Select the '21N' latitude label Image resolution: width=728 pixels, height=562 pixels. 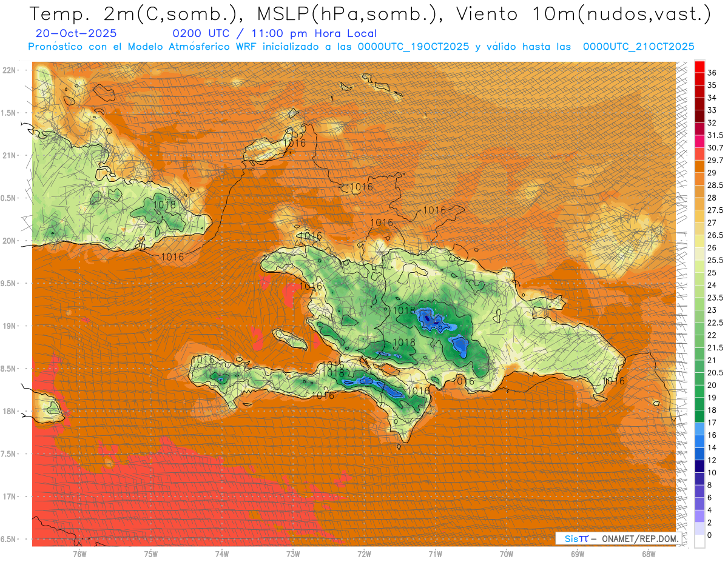tap(8, 156)
